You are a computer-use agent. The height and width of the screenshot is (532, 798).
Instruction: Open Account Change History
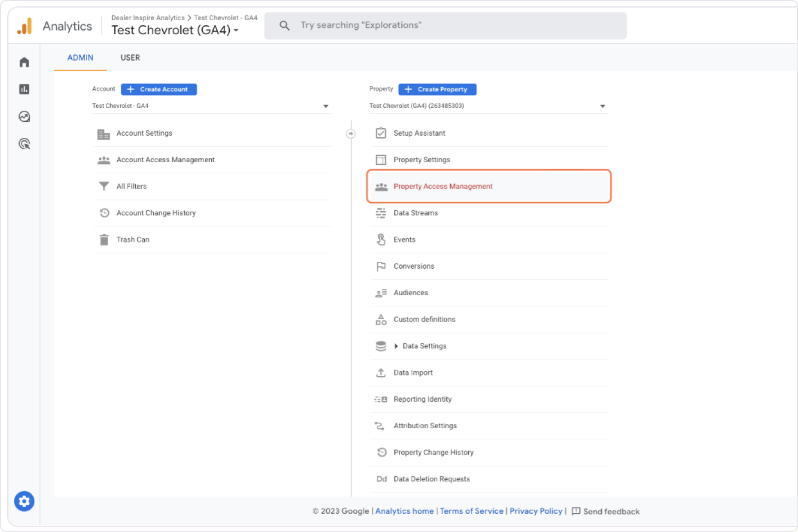coord(212,213)
